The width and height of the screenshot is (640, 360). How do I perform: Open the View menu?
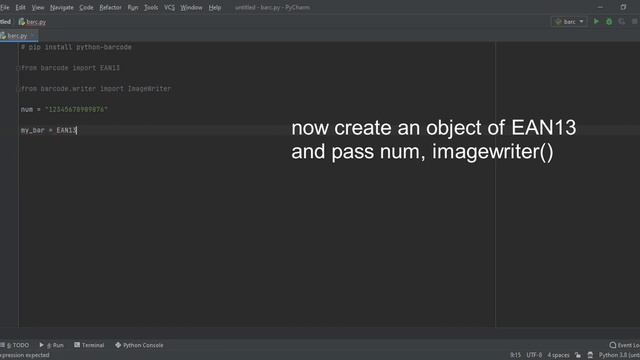[38, 7]
